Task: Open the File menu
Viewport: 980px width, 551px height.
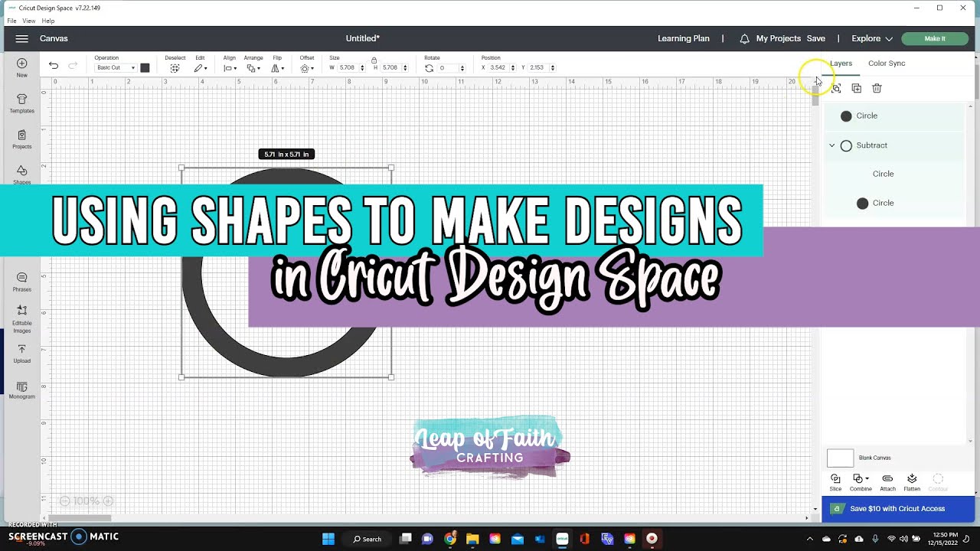Action: coord(11,21)
